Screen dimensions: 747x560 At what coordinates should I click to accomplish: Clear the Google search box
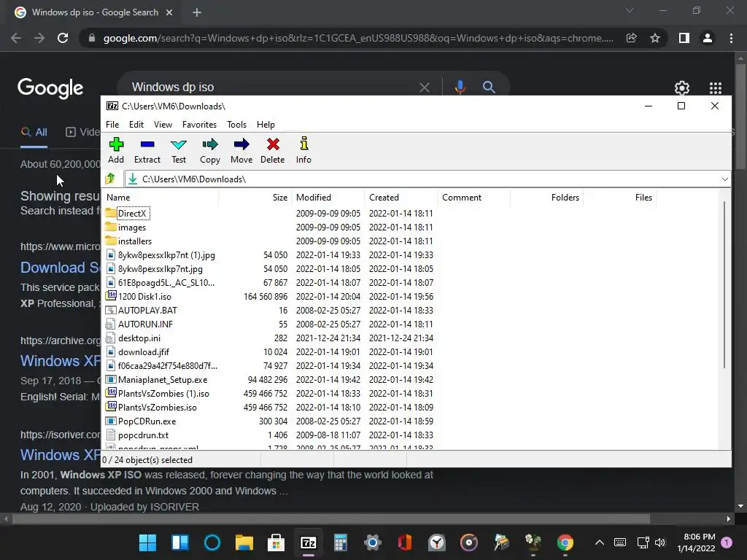click(424, 87)
